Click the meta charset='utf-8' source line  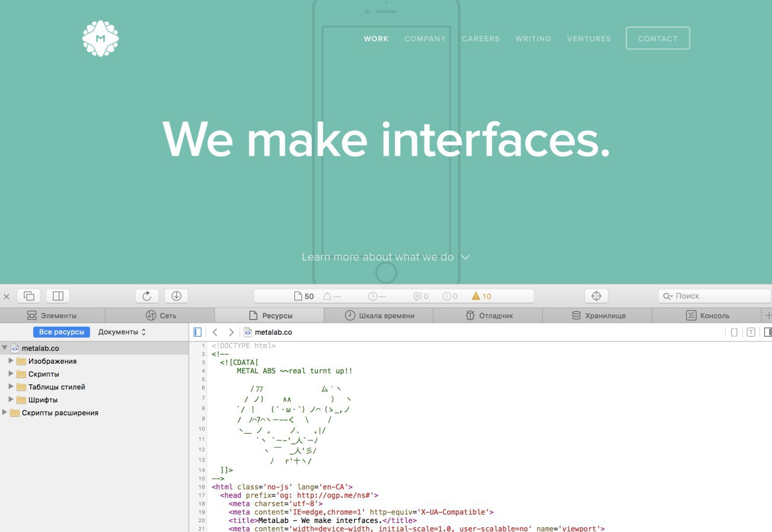(276, 504)
